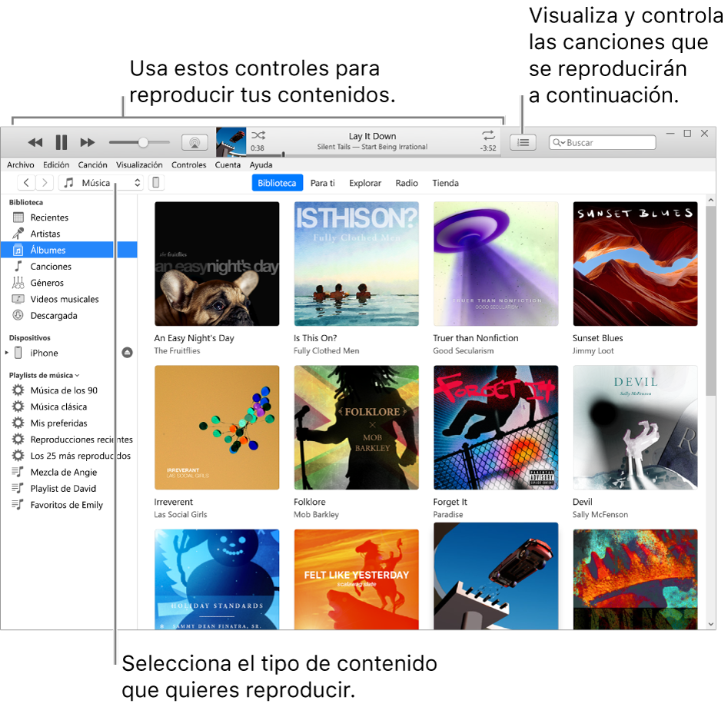Toggle shuffle playback icon
Viewport: 728px width, 707px height.
pos(258,135)
